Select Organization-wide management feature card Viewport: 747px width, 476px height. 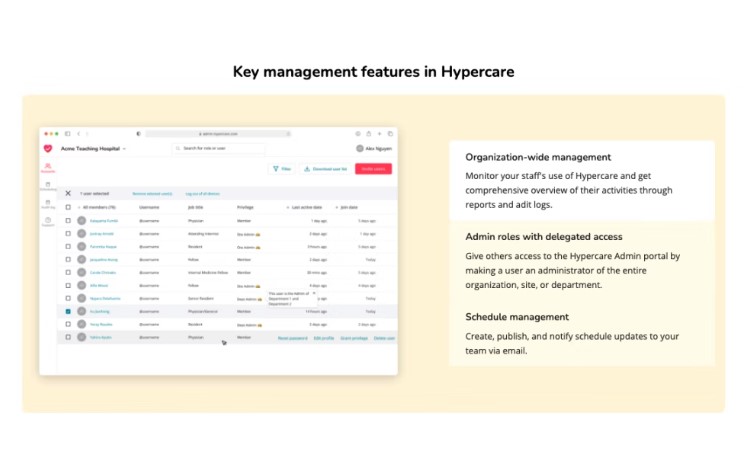[582, 181]
